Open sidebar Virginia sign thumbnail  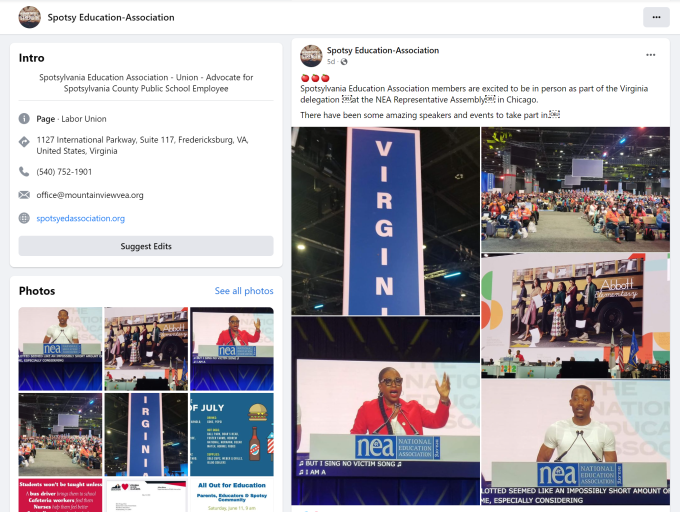[146, 434]
